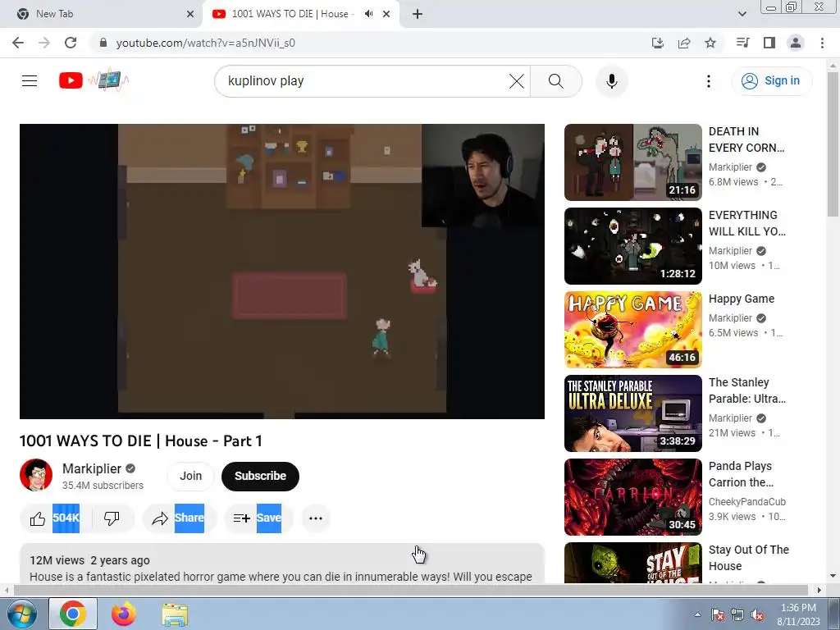Subscribe to Markiplier
Screen dimensions: 840x630
260,477
